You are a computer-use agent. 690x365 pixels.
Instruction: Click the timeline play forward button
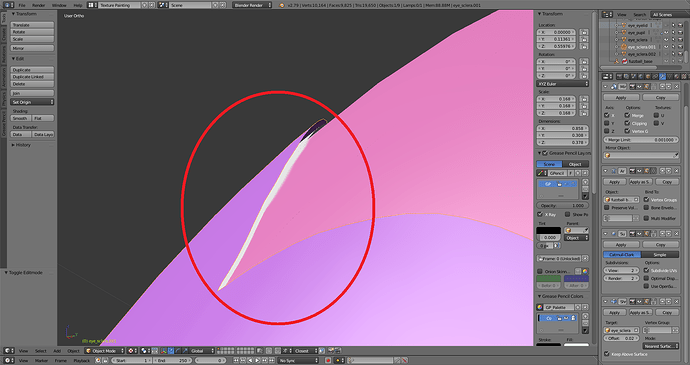257,361
